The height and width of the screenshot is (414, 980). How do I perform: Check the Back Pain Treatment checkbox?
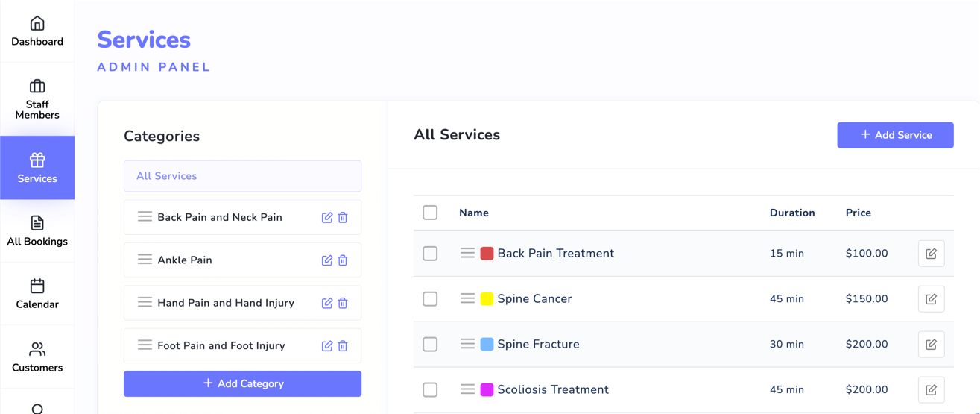tap(430, 254)
